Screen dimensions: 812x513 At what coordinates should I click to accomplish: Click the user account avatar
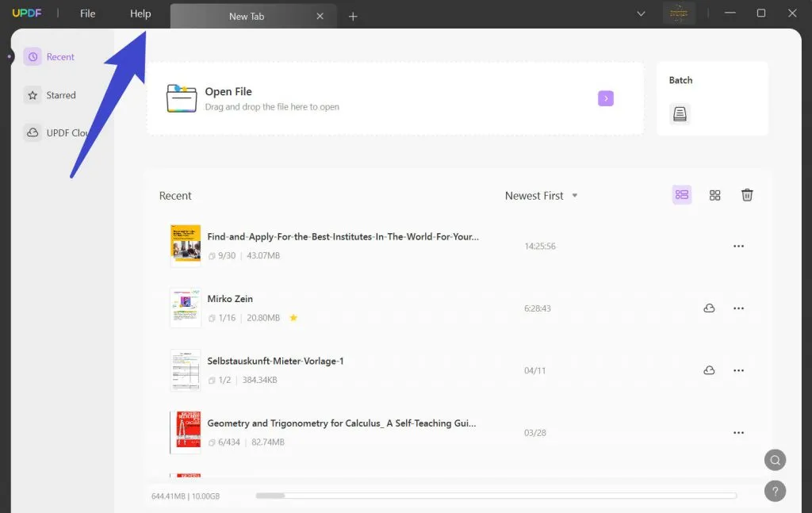(x=679, y=13)
